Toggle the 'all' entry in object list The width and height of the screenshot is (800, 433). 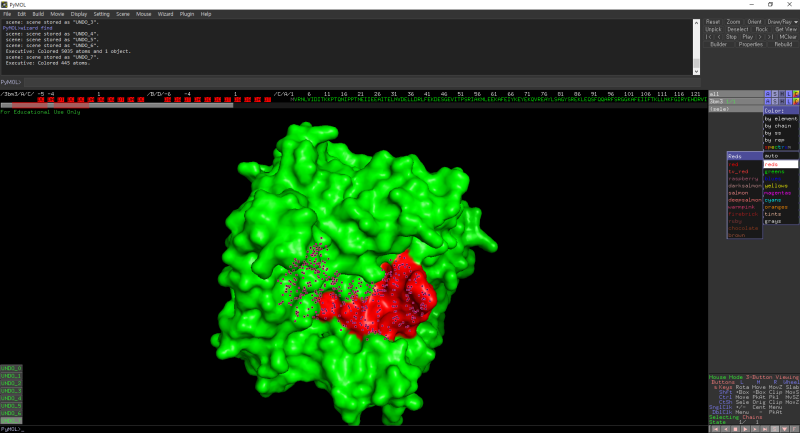pos(736,94)
